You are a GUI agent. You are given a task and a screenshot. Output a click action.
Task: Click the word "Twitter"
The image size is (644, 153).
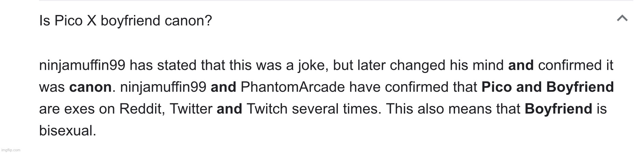[x=191, y=109]
